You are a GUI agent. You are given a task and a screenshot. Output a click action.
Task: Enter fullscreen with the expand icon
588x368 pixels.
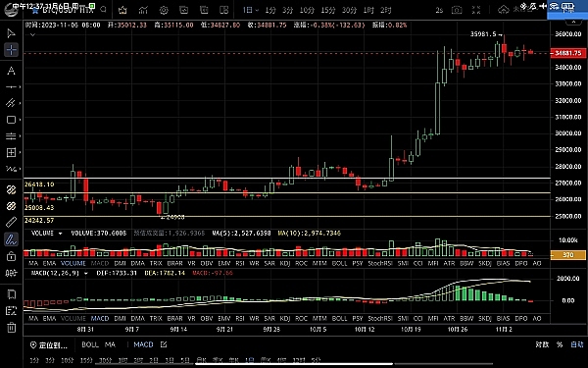476,10
